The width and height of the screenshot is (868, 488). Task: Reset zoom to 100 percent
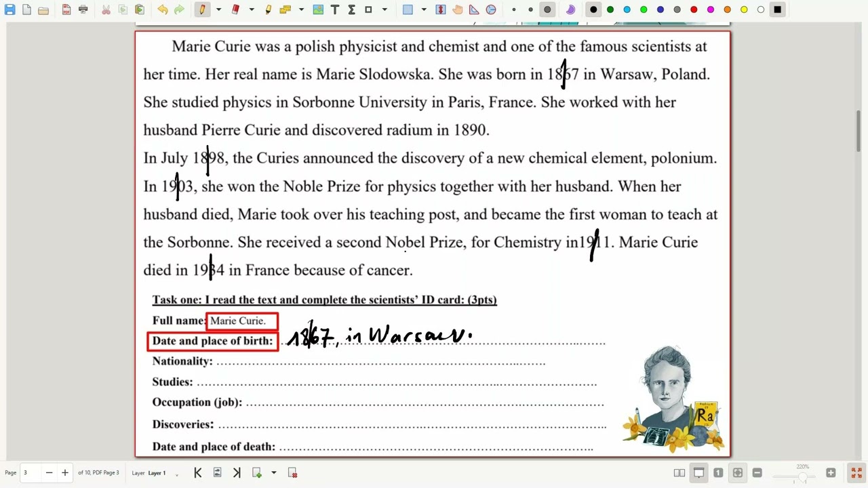pyautogui.click(x=718, y=472)
